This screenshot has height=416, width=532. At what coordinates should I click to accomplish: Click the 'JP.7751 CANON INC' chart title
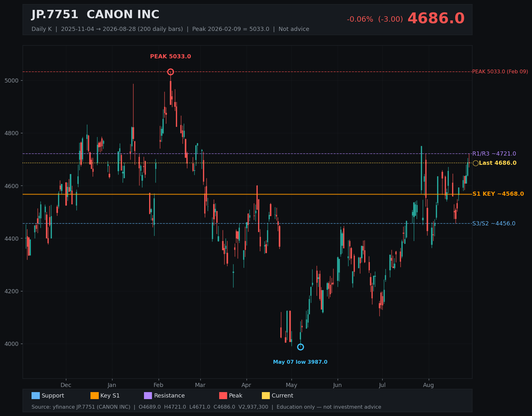95,15
